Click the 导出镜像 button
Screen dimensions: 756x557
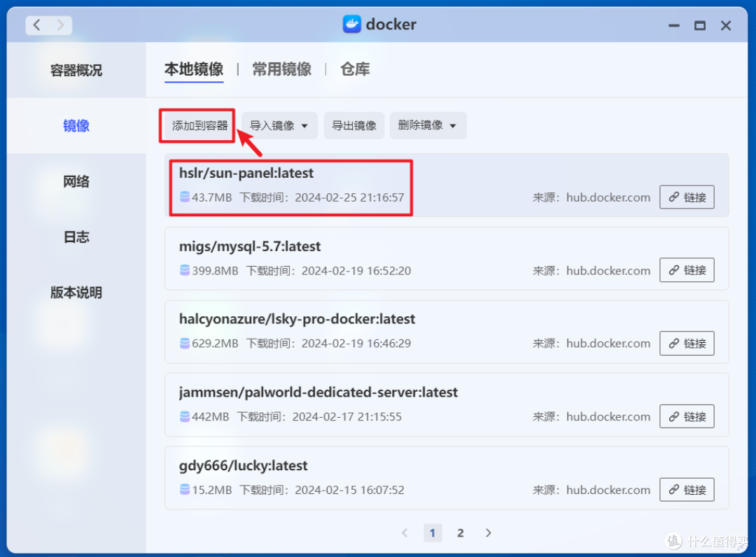(x=353, y=125)
